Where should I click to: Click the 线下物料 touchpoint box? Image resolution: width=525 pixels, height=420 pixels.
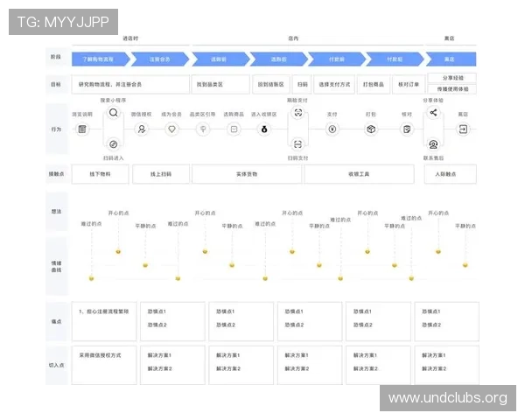point(100,174)
